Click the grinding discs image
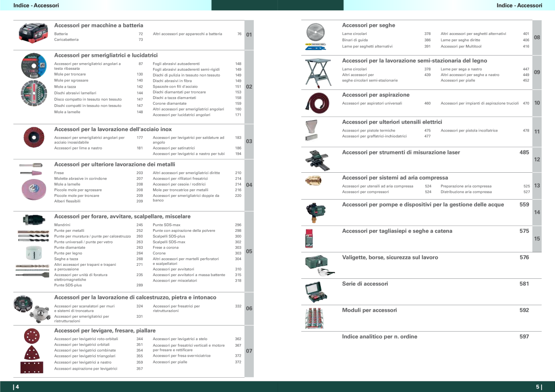 (34, 80)
